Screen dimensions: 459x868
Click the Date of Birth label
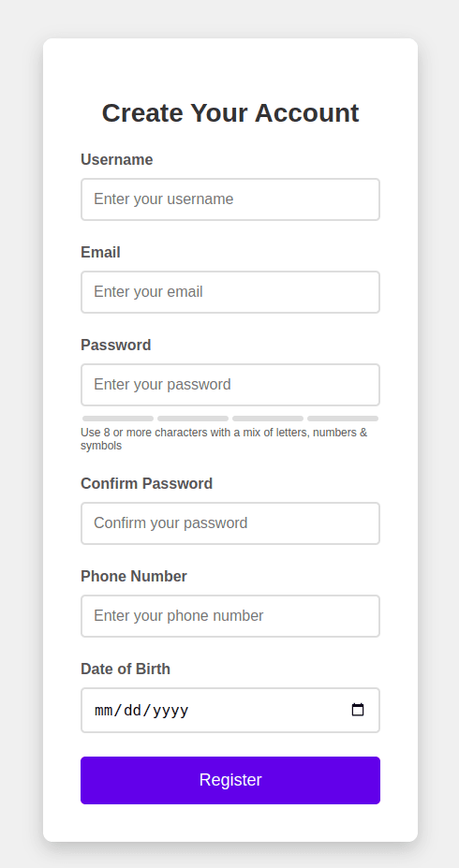point(126,669)
